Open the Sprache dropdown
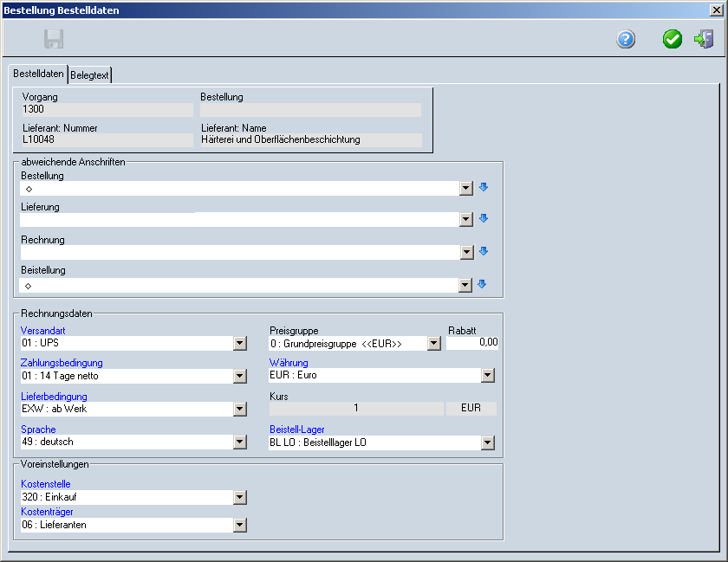Viewport: 728px width, 562px height. coord(240,442)
